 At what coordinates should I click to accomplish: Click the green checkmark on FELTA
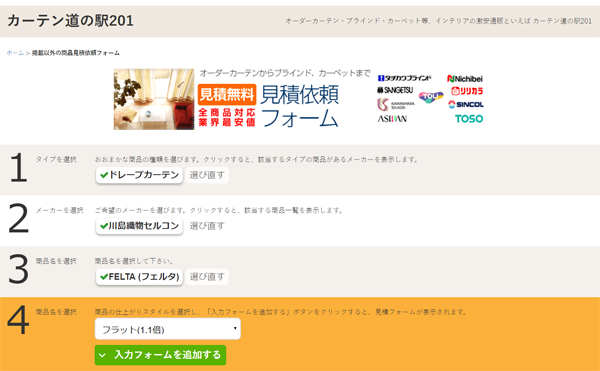pyautogui.click(x=104, y=277)
